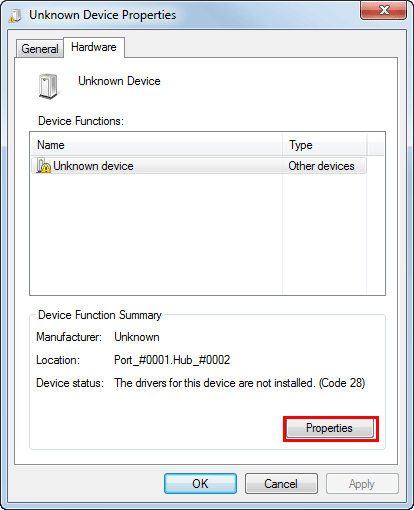The width and height of the screenshot is (414, 510).
Task: Click the Other devices type cell
Action: coord(321,166)
